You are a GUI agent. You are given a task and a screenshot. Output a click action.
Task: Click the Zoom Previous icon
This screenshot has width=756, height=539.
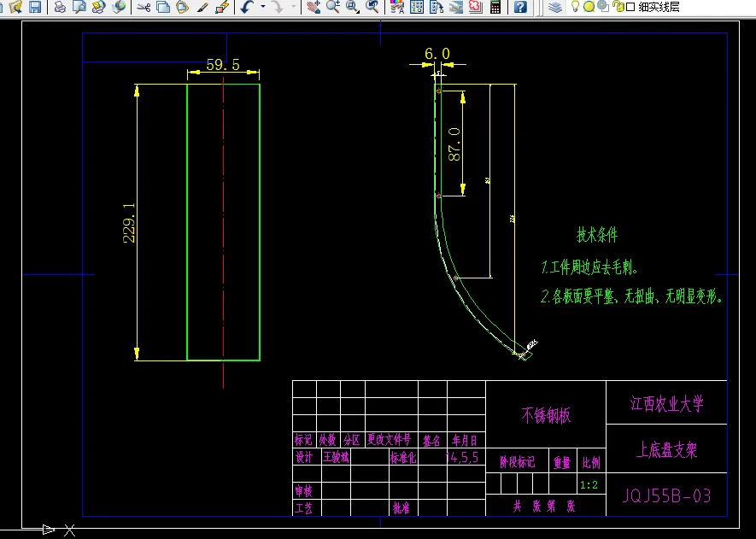pyautogui.click(x=372, y=7)
